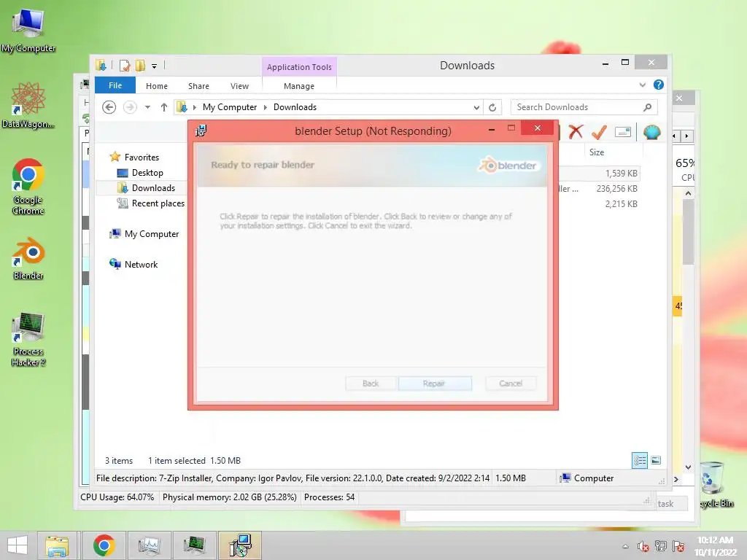Click My Computer in the address breadcrumb

coord(230,107)
